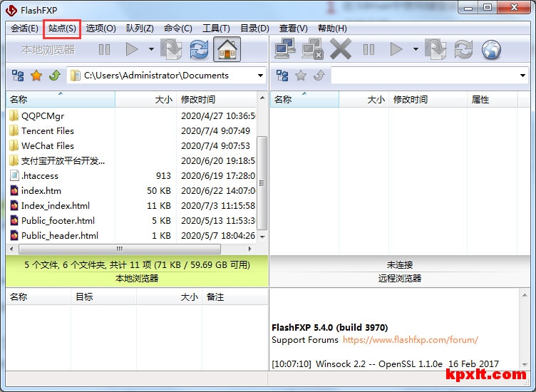Image resolution: width=536 pixels, height=392 pixels.
Task: Click the local folder tree icon
Action: click(18, 76)
